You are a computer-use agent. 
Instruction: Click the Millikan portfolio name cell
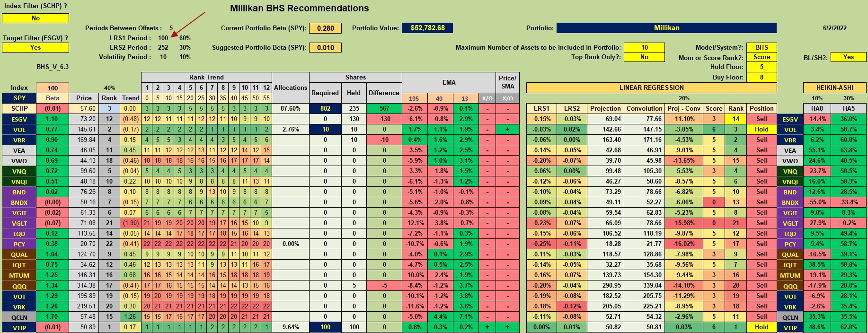click(666, 28)
